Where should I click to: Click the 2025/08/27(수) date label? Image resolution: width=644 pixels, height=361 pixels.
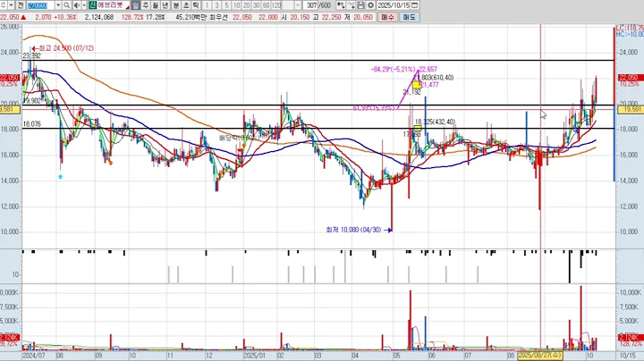click(539, 356)
